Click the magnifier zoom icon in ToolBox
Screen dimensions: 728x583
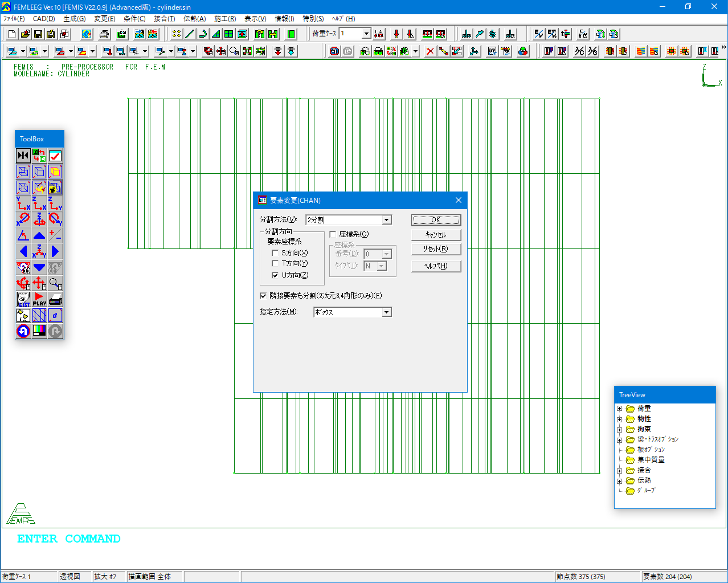click(55, 283)
